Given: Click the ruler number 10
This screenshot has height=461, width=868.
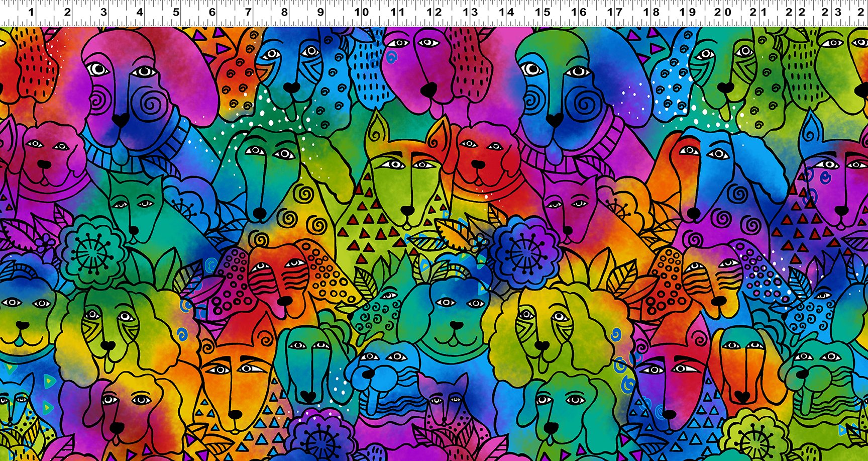Looking at the screenshot, I should 362,12.
